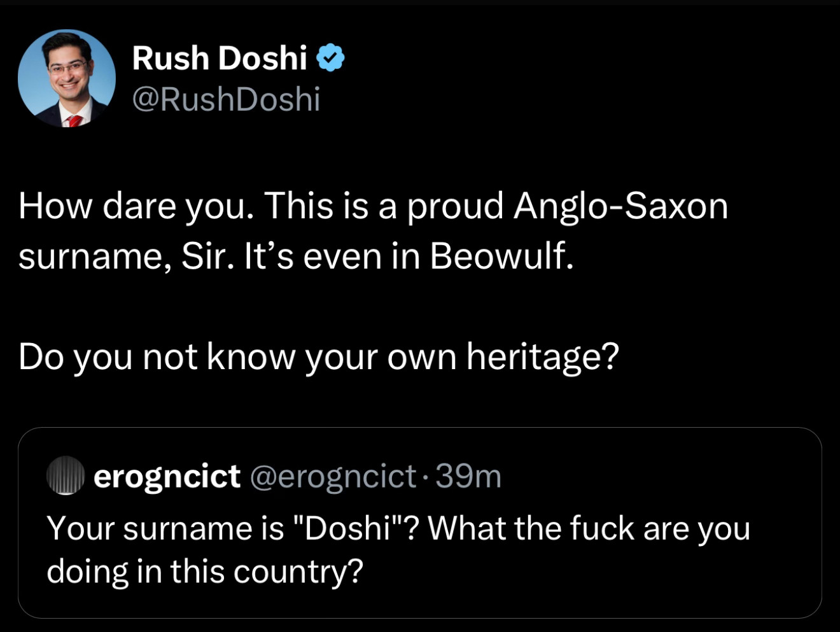Open the Rush Doshi display name link
This screenshot has width=840, height=632.
point(220,58)
